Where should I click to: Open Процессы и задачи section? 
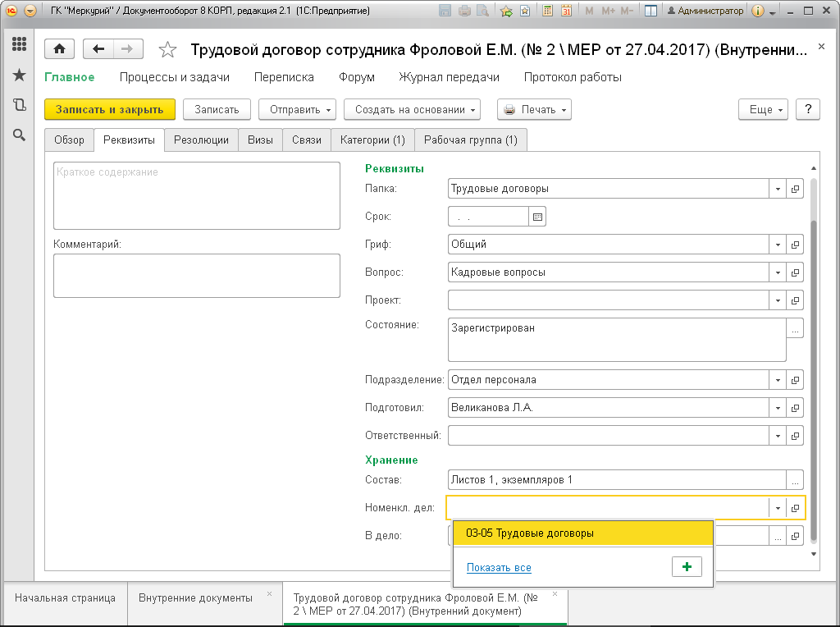click(x=175, y=77)
